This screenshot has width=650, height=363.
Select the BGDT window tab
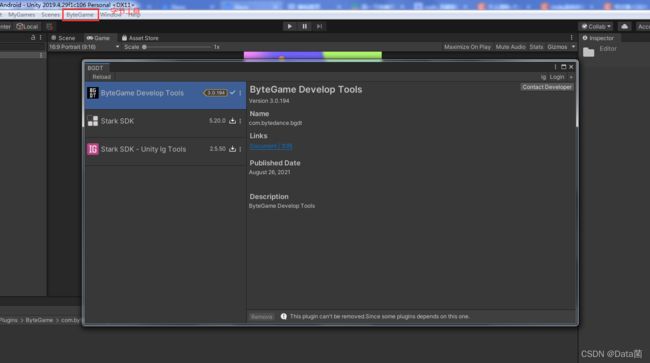(95, 68)
